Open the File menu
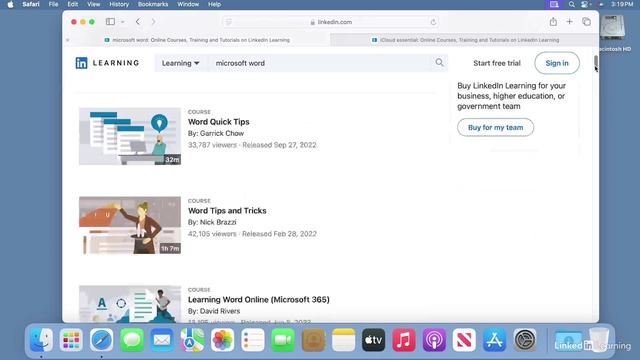640x360 pixels. [53, 4]
